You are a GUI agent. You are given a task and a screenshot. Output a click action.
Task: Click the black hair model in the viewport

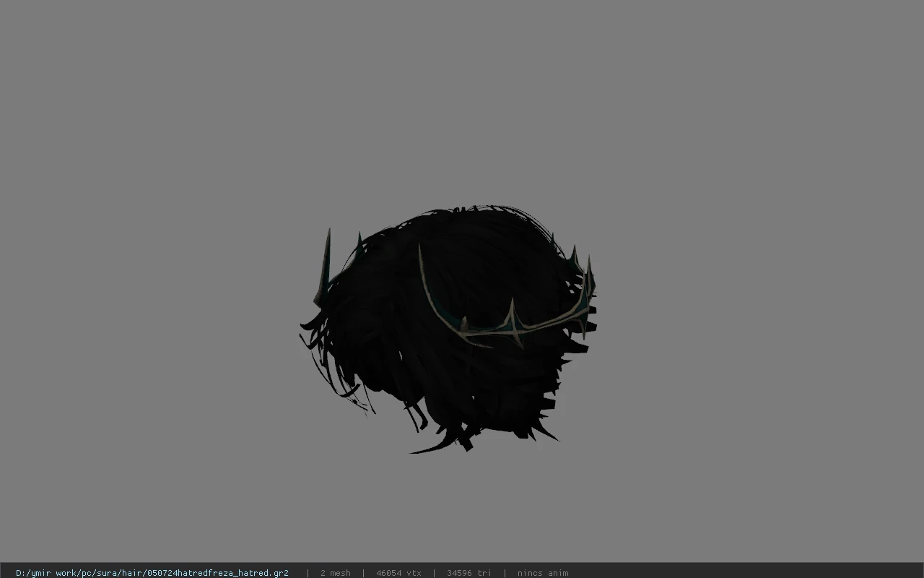(x=448, y=329)
